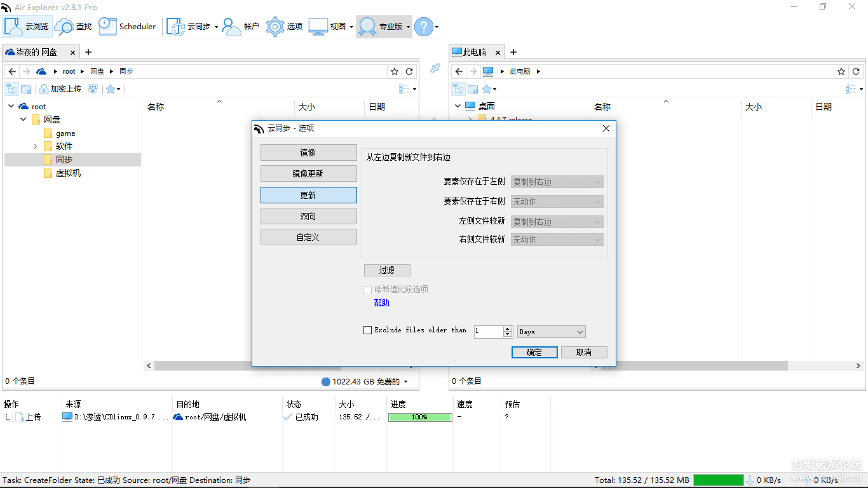Viewport: 868px width, 488px height.
Task: Collapse the 网盘 folder in the tree
Action: 23,119
